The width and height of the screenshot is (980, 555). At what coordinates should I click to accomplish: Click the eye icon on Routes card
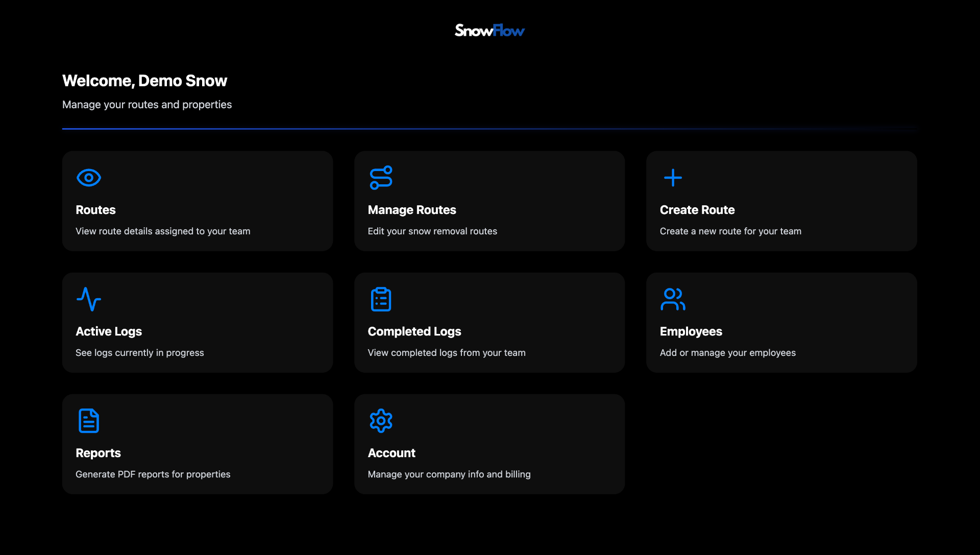click(x=89, y=178)
